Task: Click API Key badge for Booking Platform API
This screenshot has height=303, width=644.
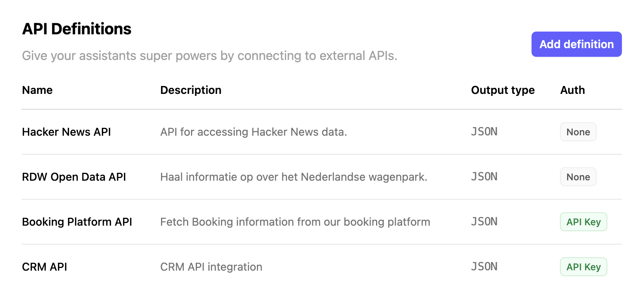Action: pyautogui.click(x=583, y=222)
